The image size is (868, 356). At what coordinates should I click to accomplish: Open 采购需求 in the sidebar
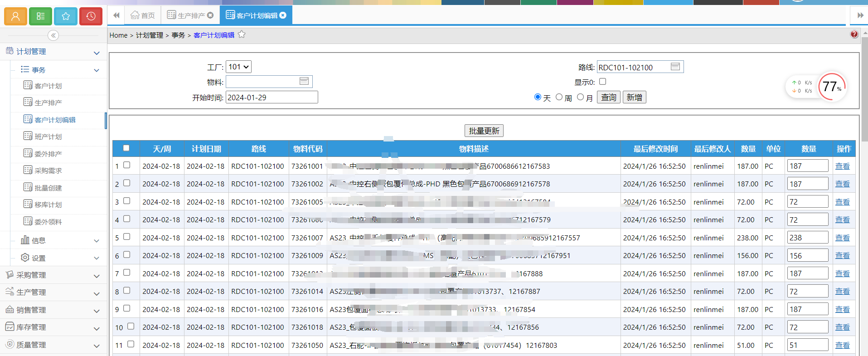pos(48,171)
